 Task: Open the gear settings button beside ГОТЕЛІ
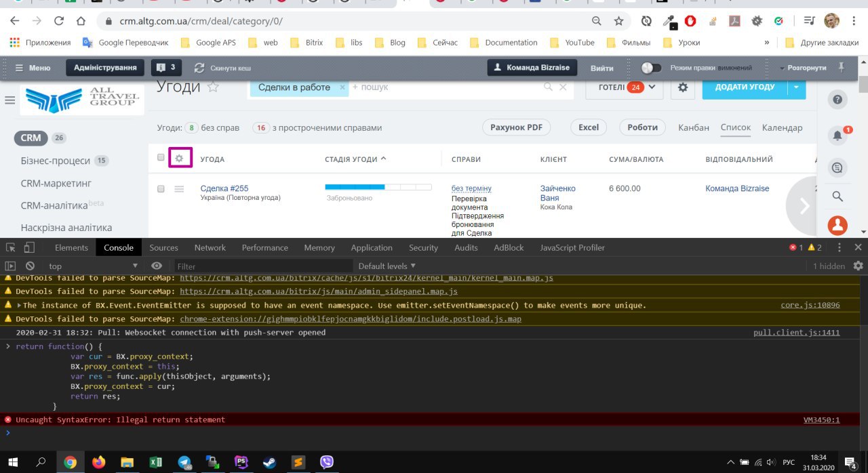[x=683, y=87]
